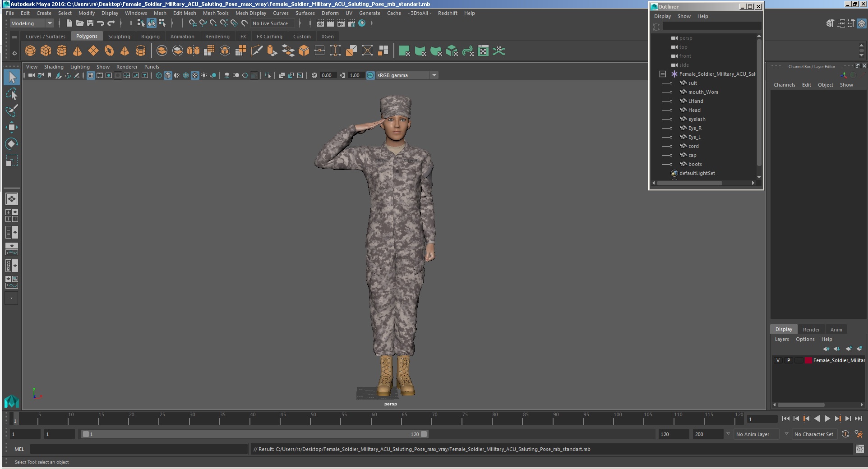Screen dimensions: 868x469
Task: Open the Modeling menu set dropdown
Action: [x=32, y=23]
